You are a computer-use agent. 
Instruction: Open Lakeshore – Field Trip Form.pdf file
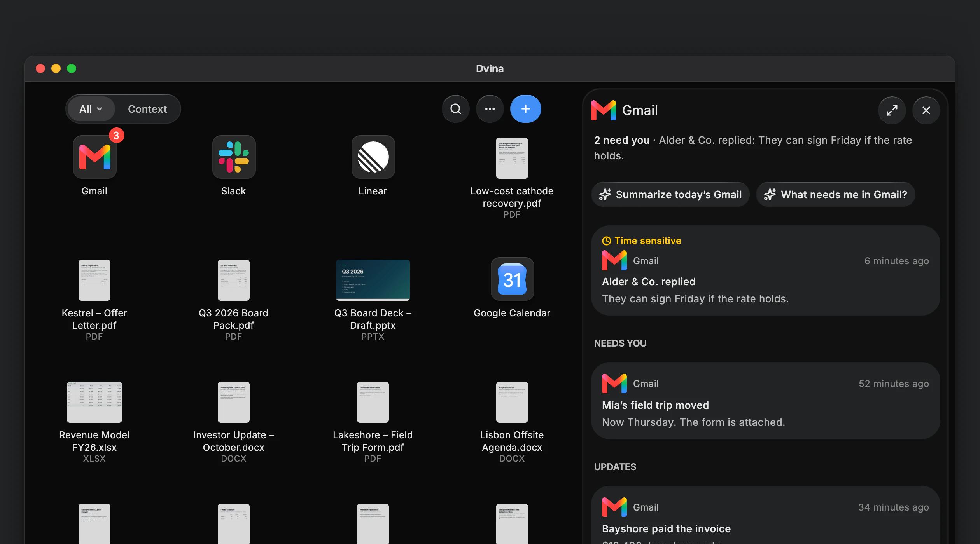click(373, 402)
